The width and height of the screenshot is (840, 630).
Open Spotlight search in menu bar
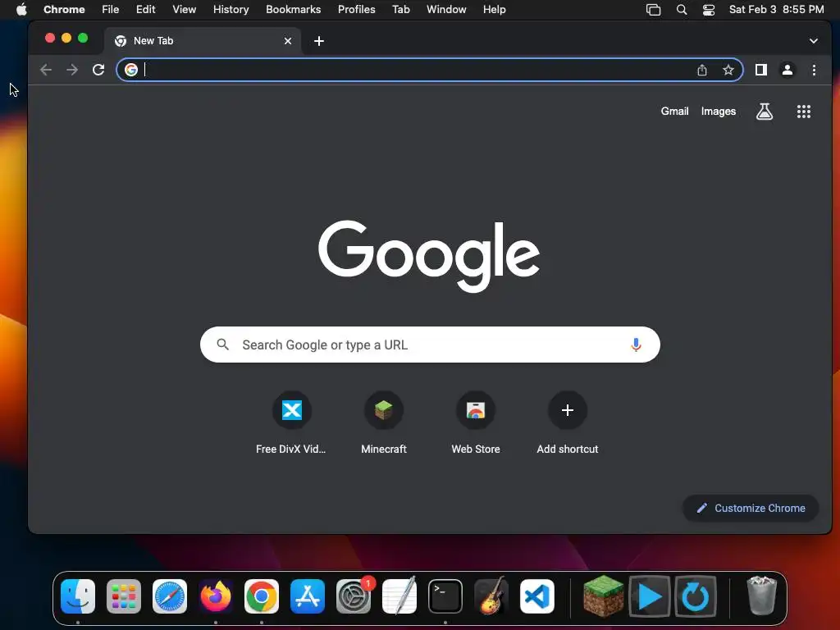(682, 10)
